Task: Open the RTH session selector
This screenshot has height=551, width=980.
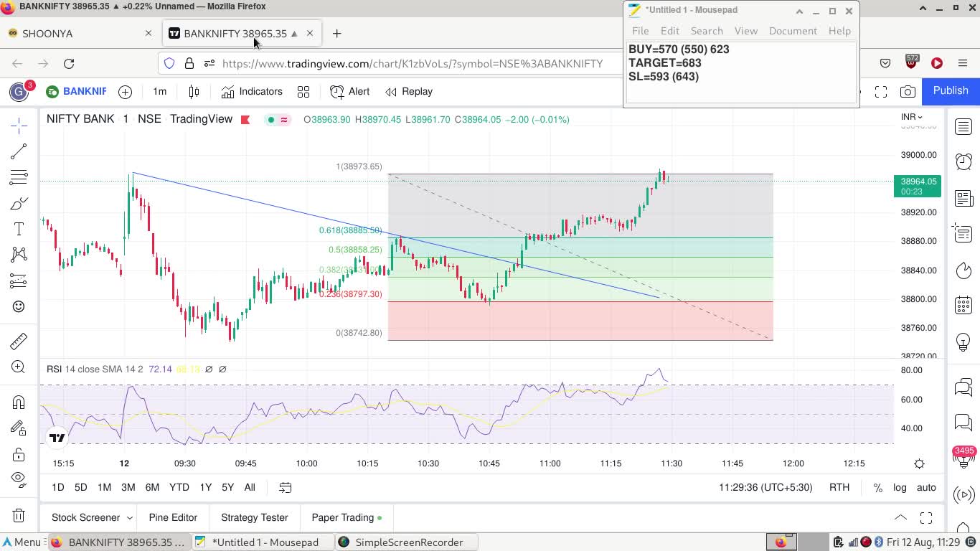Action: click(839, 487)
